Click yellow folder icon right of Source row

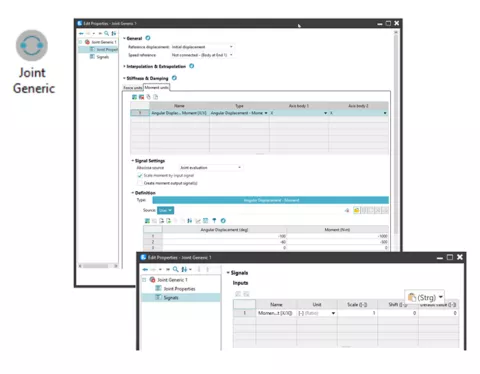pos(356,210)
